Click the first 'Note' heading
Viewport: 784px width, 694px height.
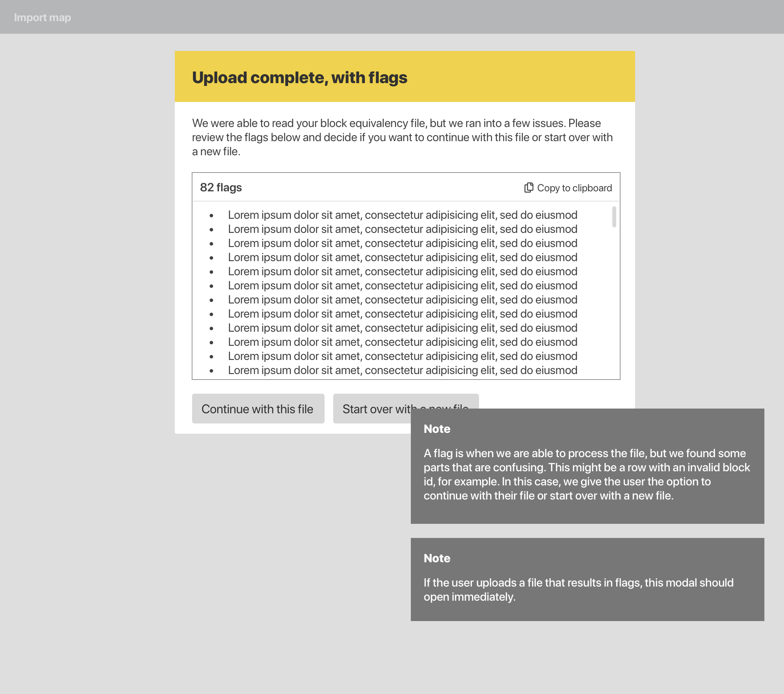click(x=437, y=429)
